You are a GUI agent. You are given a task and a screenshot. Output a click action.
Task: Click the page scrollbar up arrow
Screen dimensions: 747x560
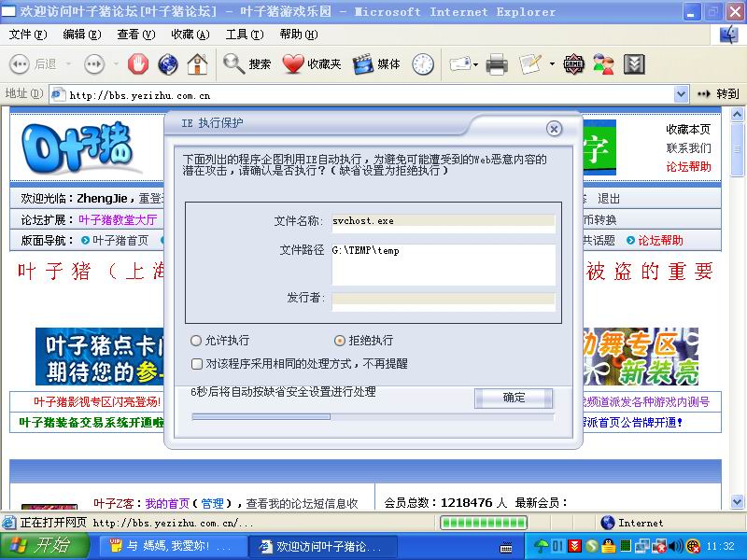(x=737, y=114)
